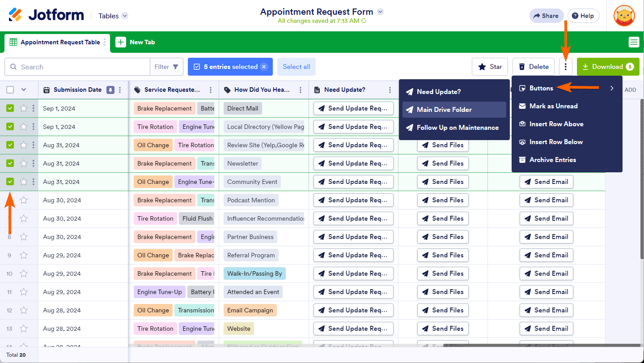The width and height of the screenshot is (644, 363).
Task: Uncheck the Newsletter row checkbox
Action: (x=10, y=163)
